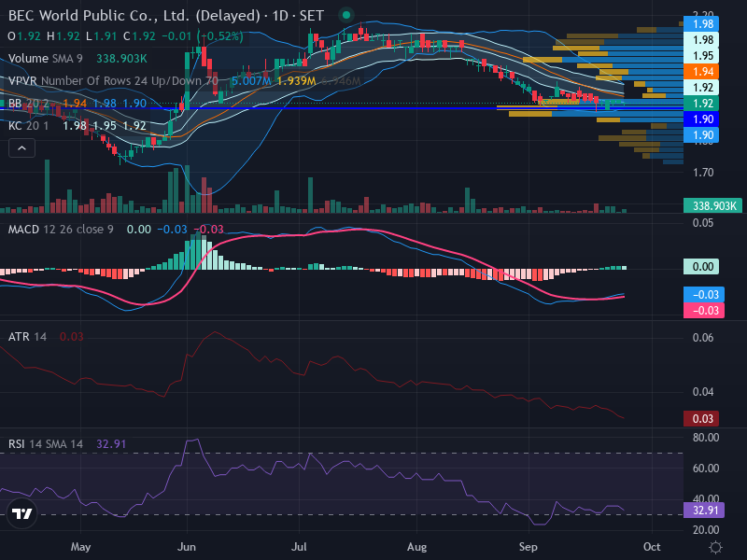Select the 0.05 MACD scale label
The width and height of the screenshot is (747, 560).
click(x=703, y=223)
